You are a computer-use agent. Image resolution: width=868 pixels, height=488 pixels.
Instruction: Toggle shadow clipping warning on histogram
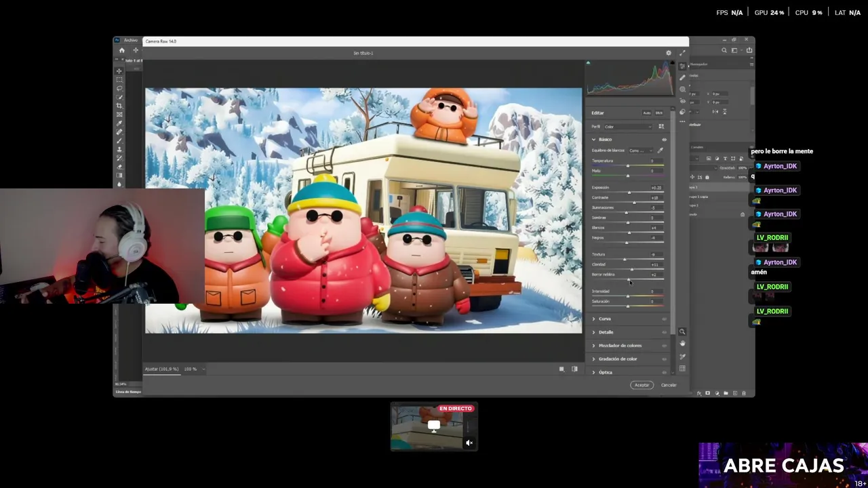coord(588,63)
